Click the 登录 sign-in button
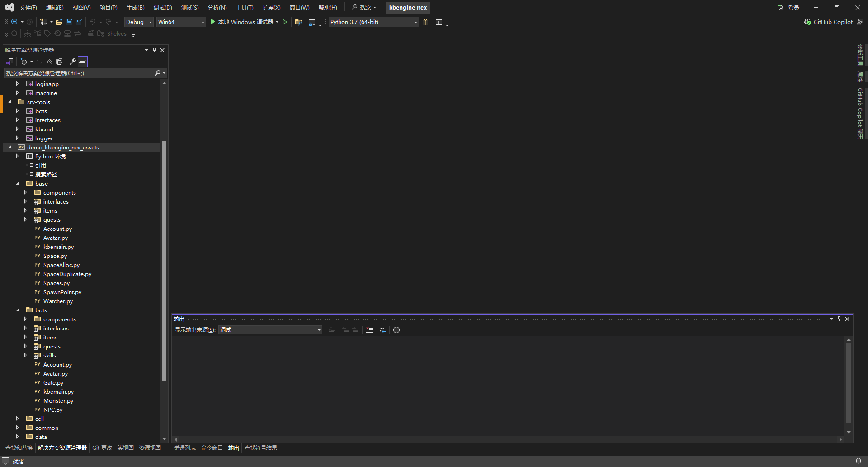The image size is (868, 467). 789,8
